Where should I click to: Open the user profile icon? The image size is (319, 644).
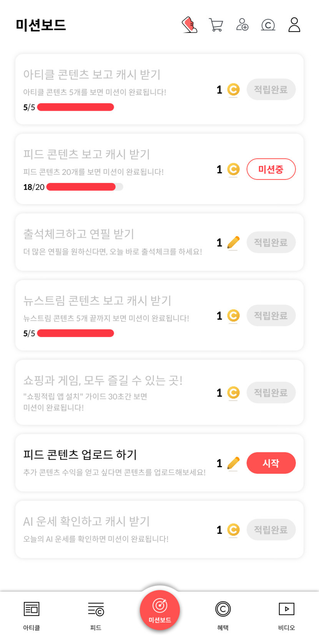point(294,25)
